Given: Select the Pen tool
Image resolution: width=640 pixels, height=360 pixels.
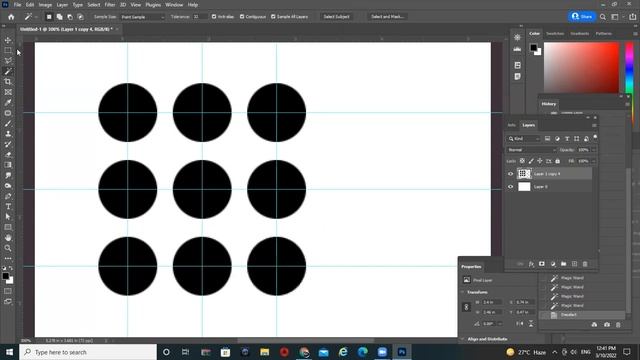Looking at the screenshot, I should pos(8,196).
